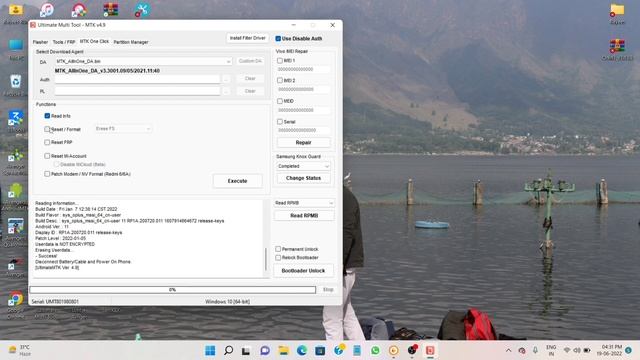
Task: Switch to the Flasher tab
Action: coord(40,42)
